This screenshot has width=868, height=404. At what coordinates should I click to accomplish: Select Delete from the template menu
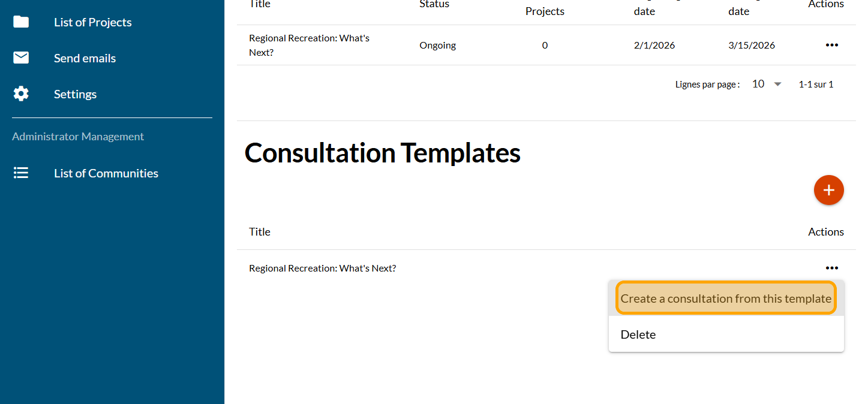(x=638, y=334)
